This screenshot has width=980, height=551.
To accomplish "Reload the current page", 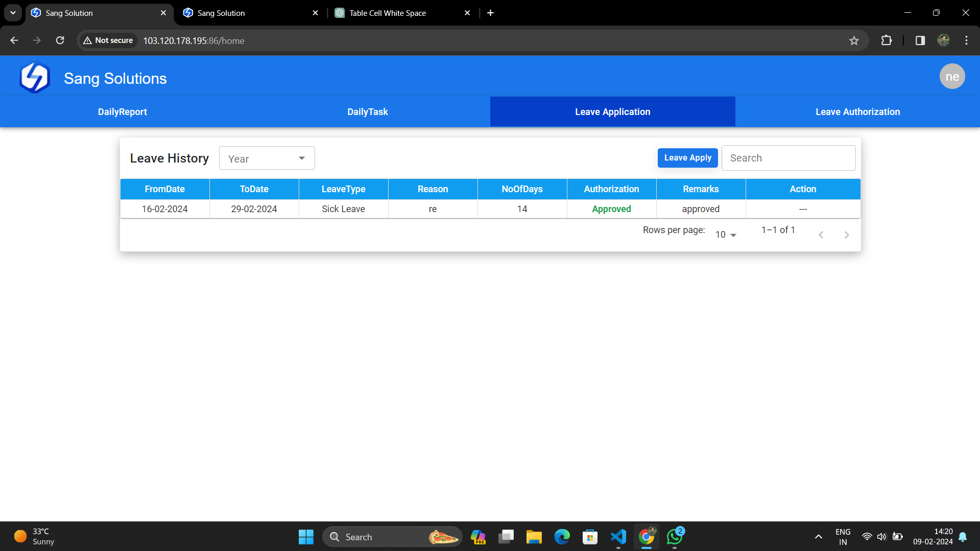I will coord(60,41).
